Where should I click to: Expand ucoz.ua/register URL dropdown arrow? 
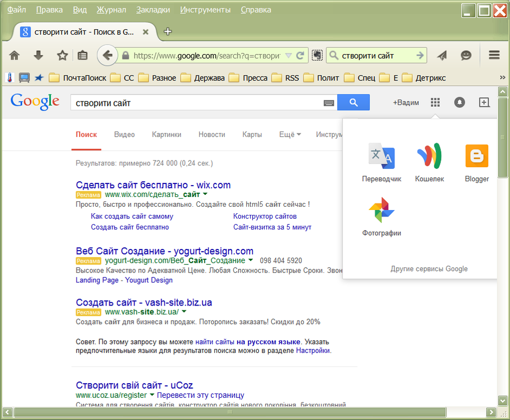tap(151, 394)
